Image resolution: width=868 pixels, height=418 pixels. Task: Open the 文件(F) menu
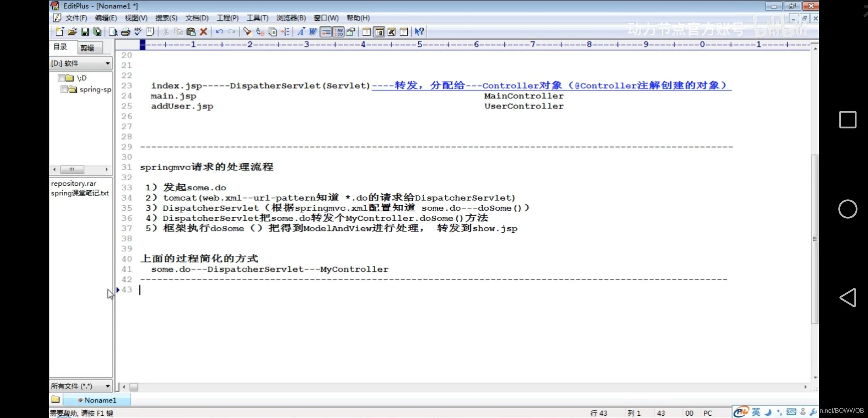[x=76, y=18]
